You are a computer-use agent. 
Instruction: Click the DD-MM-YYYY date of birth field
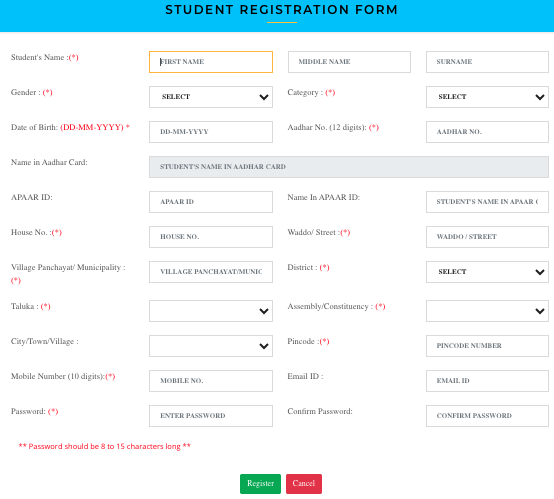211,132
